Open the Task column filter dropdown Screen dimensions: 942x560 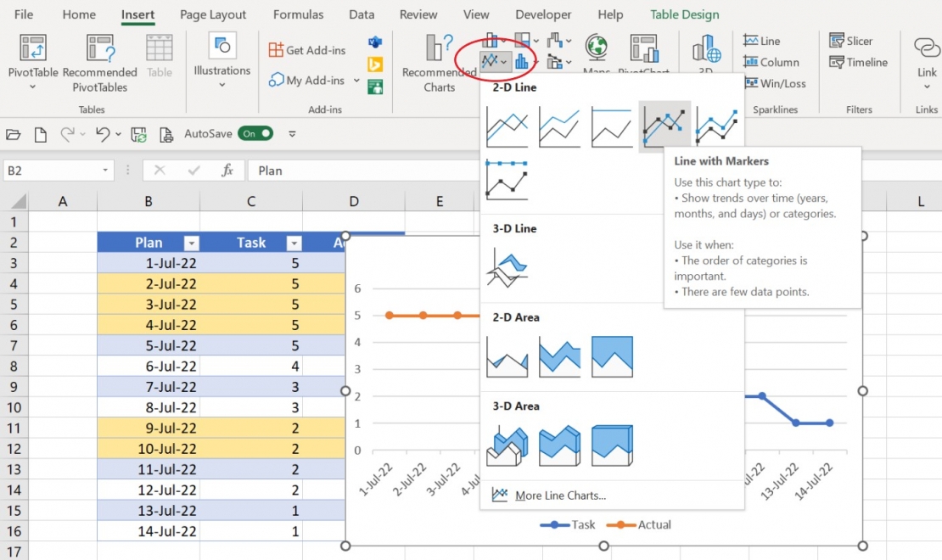pyautogui.click(x=294, y=242)
